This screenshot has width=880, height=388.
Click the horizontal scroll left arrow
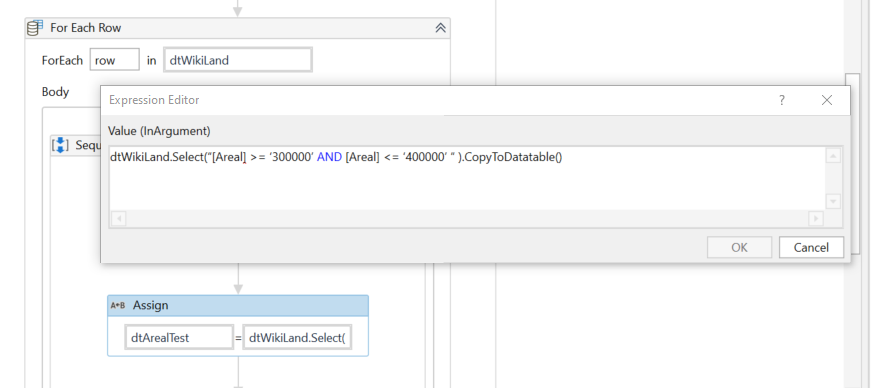pyautogui.click(x=118, y=218)
